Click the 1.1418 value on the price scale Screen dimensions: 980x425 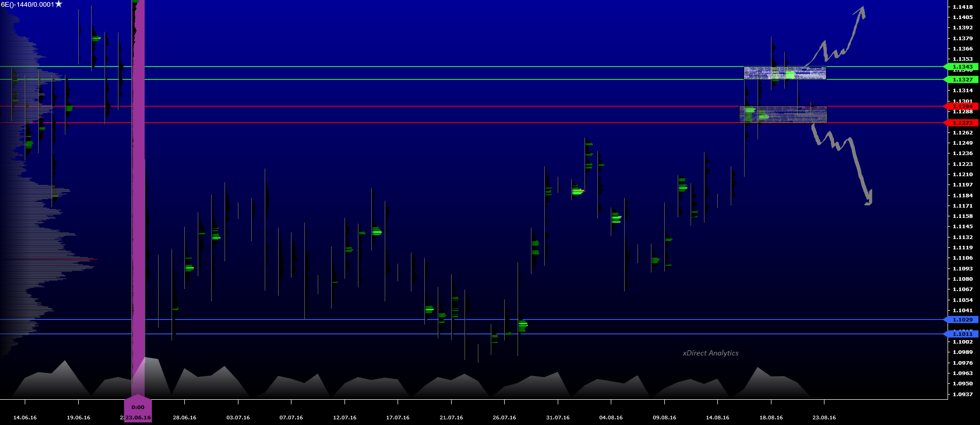coord(962,7)
